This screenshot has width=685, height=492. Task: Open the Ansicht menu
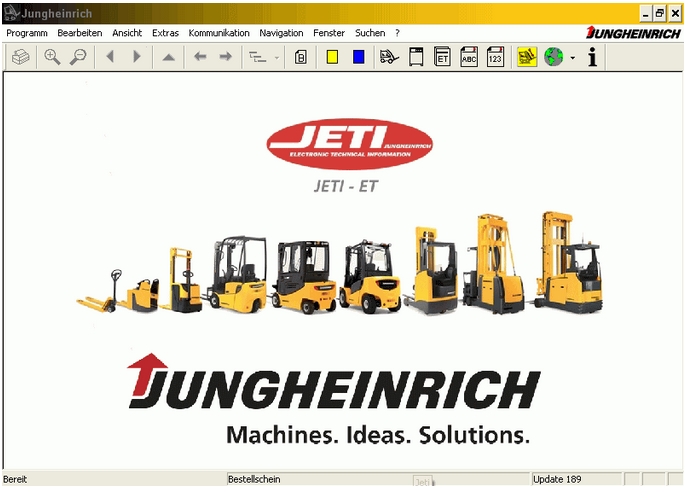(x=127, y=33)
